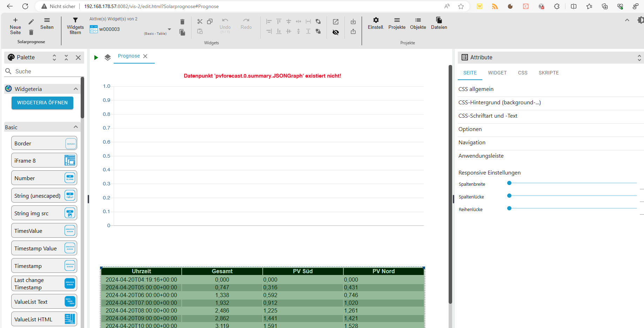
Task: Select the String (unescaped) widget
Action: tap(44, 196)
